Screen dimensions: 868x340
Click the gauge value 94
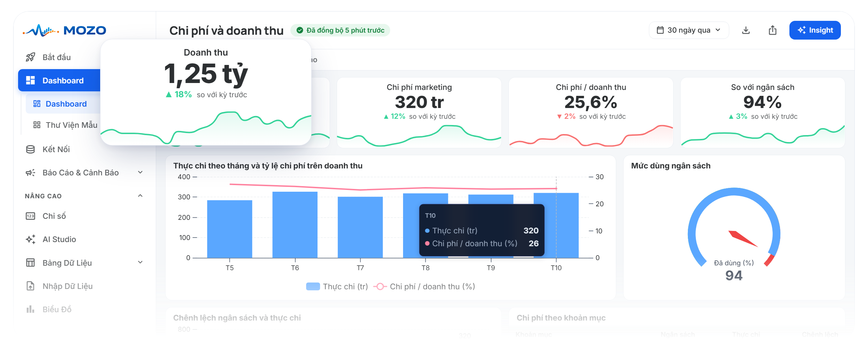coord(734,275)
